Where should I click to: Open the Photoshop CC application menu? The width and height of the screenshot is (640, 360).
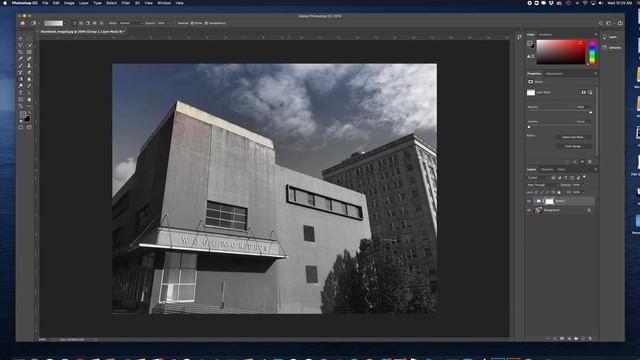point(24,3)
